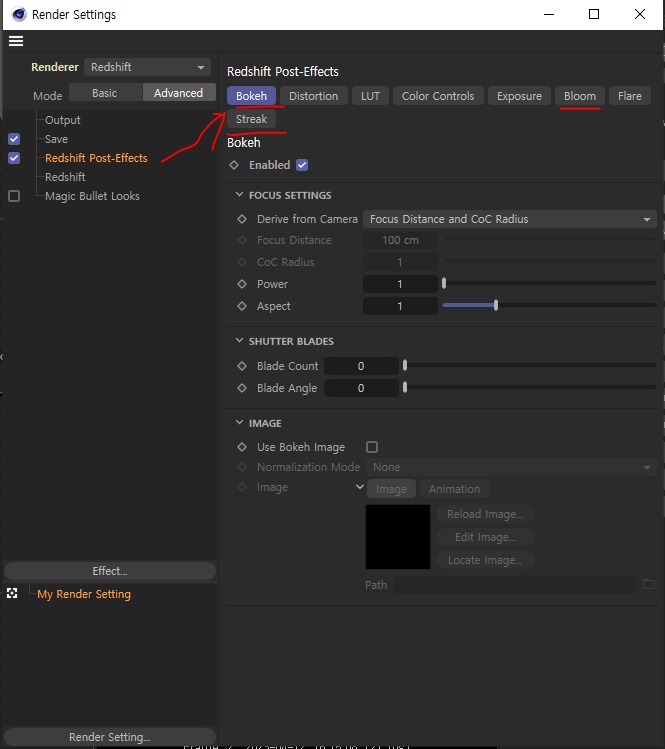665x749 pixels.
Task: Select the Image sub-tab button
Action: (x=391, y=489)
